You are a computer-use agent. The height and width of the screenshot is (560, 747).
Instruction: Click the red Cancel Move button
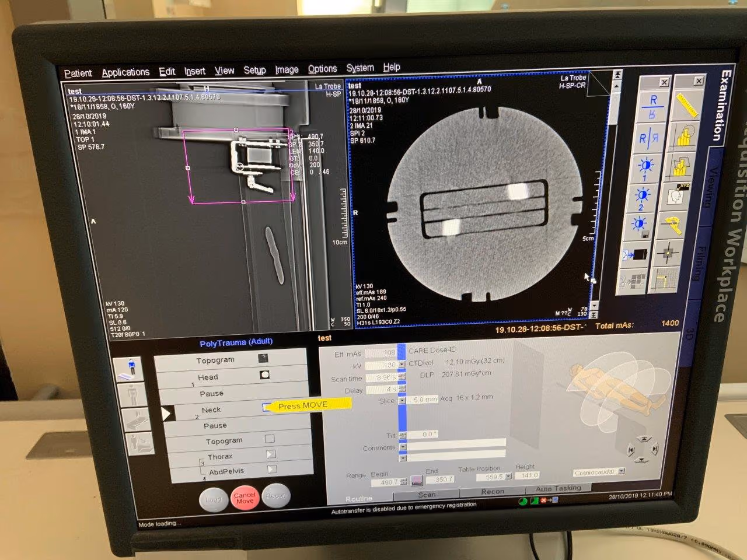245,498
